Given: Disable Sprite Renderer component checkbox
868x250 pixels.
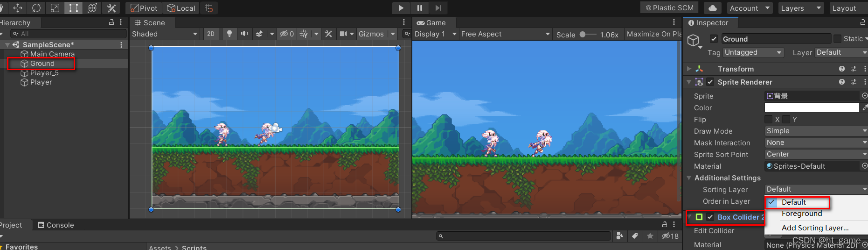Looking at the screenshot, I should (x=710, y=82).
